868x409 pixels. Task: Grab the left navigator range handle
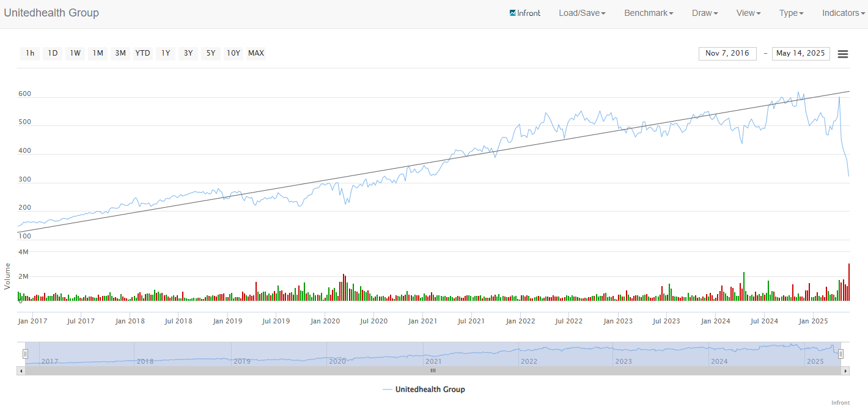coord(25,353)
